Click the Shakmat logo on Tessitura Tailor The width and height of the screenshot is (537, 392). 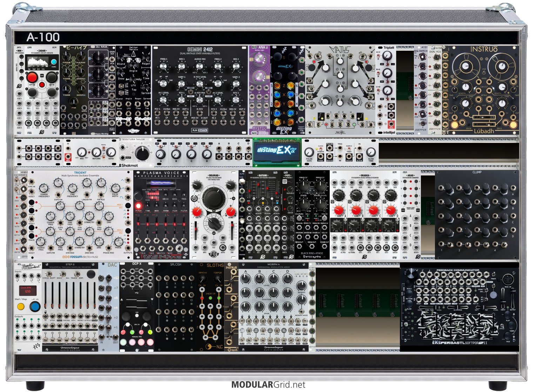click(128, 165)
